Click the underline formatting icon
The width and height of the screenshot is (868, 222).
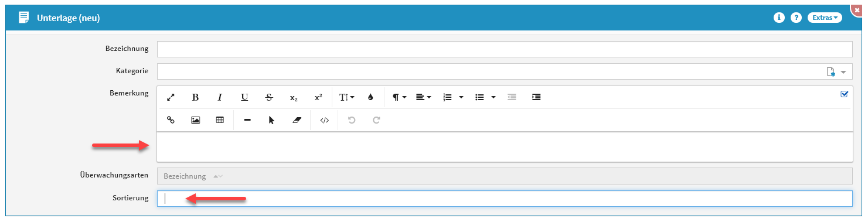[245, 97]
